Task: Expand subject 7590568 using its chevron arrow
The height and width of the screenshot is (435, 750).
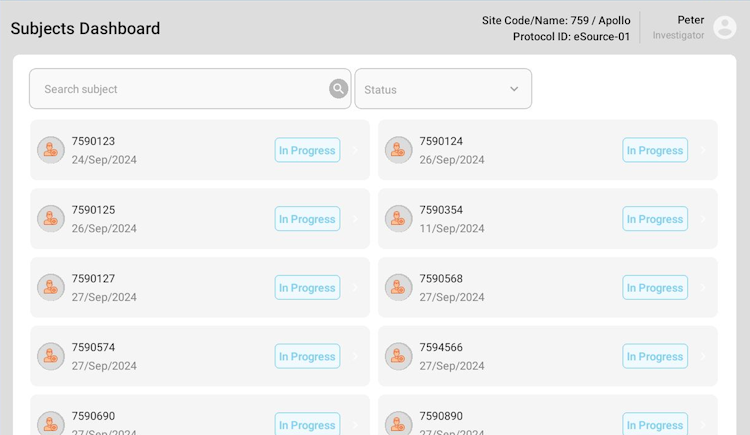Action: coord(703,288)
